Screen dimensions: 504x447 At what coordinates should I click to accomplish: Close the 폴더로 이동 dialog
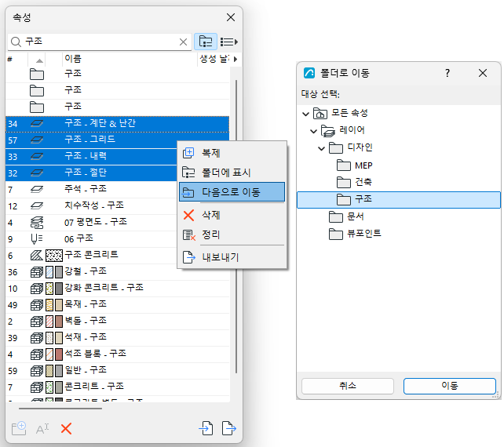point(483,73)
